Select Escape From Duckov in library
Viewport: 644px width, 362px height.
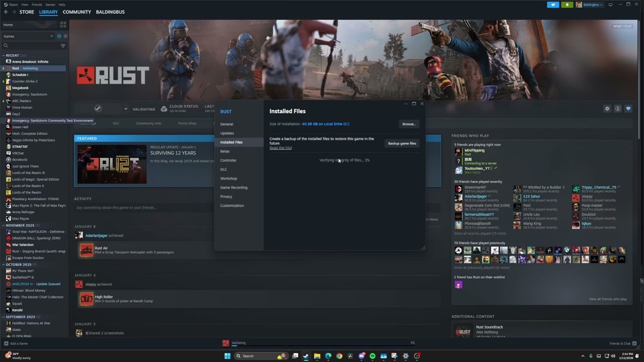click(x=28, y=258)
